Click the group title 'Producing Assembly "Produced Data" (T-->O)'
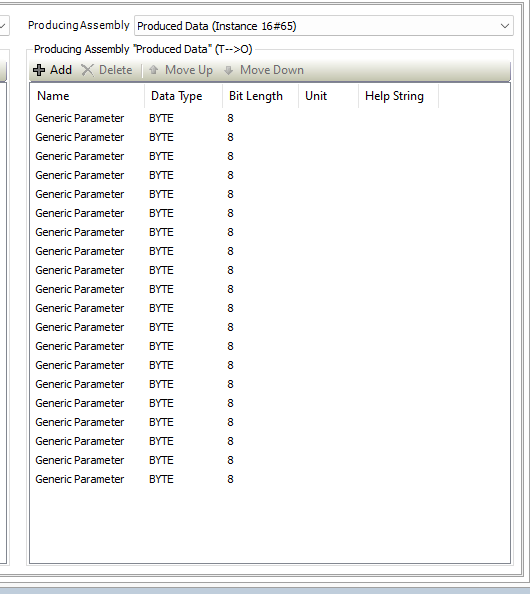Viewport: 530px width, 594px height. [x=143, y=49]
